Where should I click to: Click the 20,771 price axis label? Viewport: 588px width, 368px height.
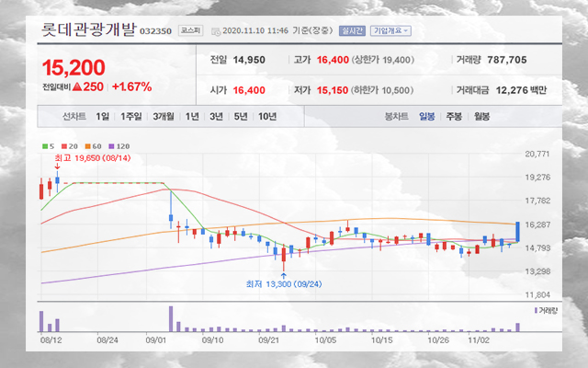coord(537,154)
